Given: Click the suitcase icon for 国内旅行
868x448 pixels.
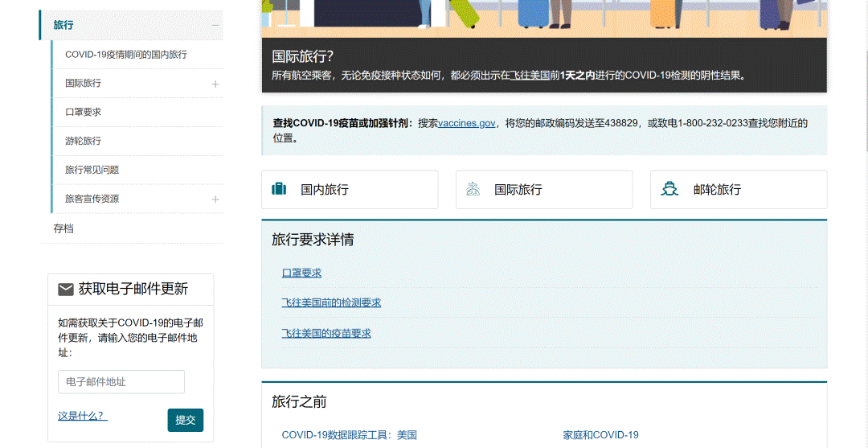Looking at the screenshot, I should click(279, 190).
